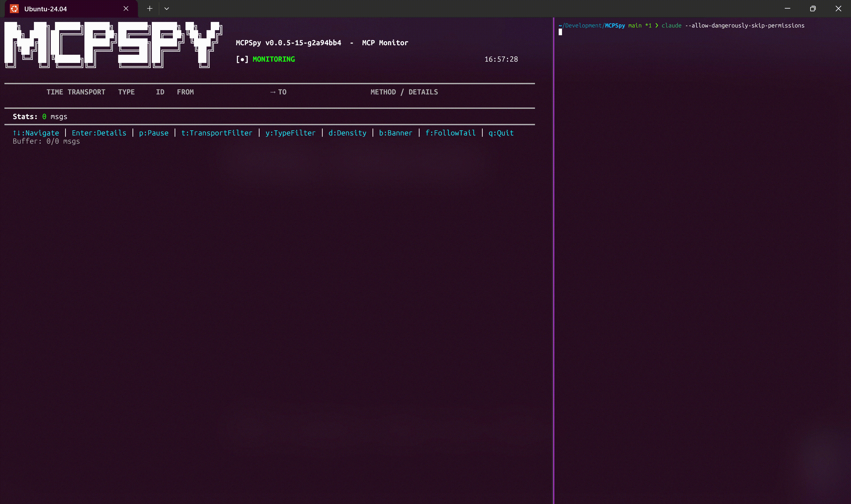This screenshot has width=851, height=504.
Task: Click the t:TransportFilter shortcut label
Action: [x=217, y=133]
